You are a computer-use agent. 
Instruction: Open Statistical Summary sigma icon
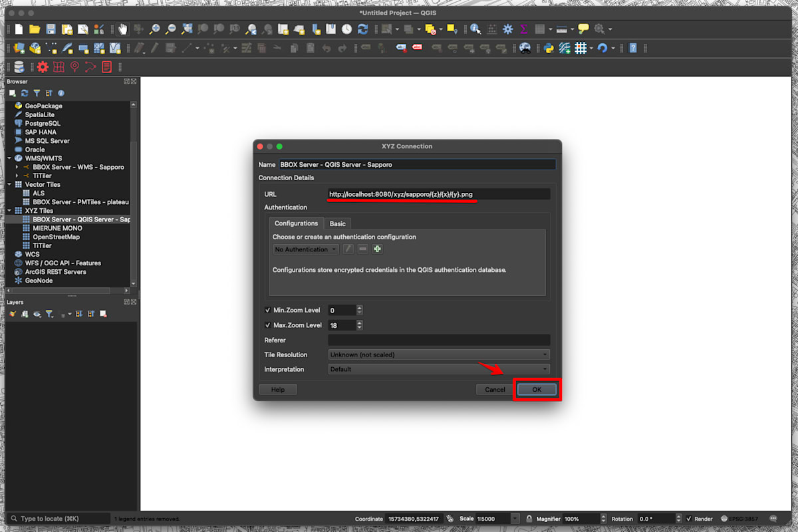[523, 29]
